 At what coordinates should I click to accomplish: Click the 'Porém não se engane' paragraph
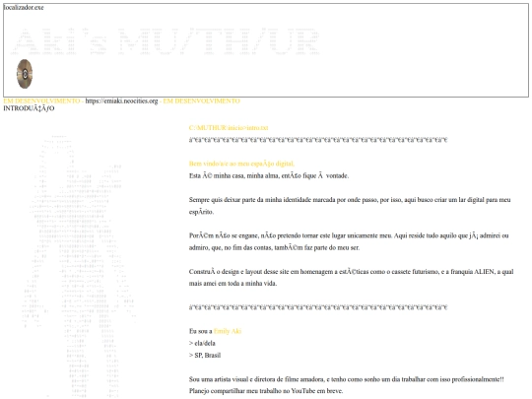[349, 241]
